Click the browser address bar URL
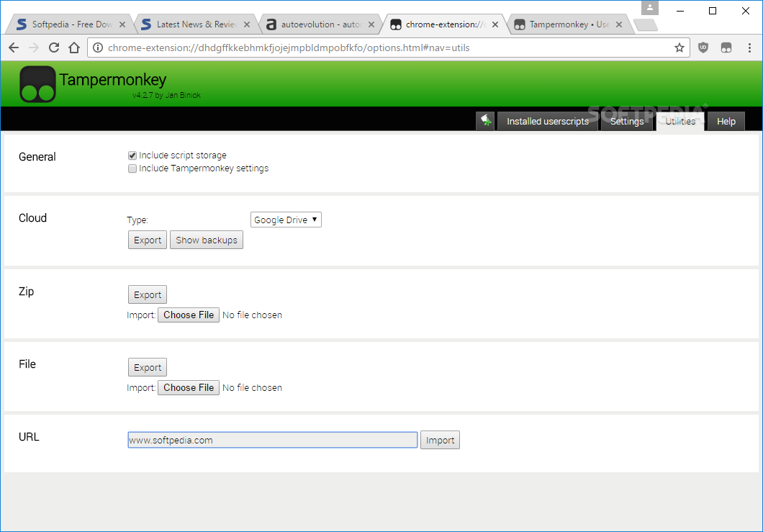 pyautogui.click(x=289, y=48)
